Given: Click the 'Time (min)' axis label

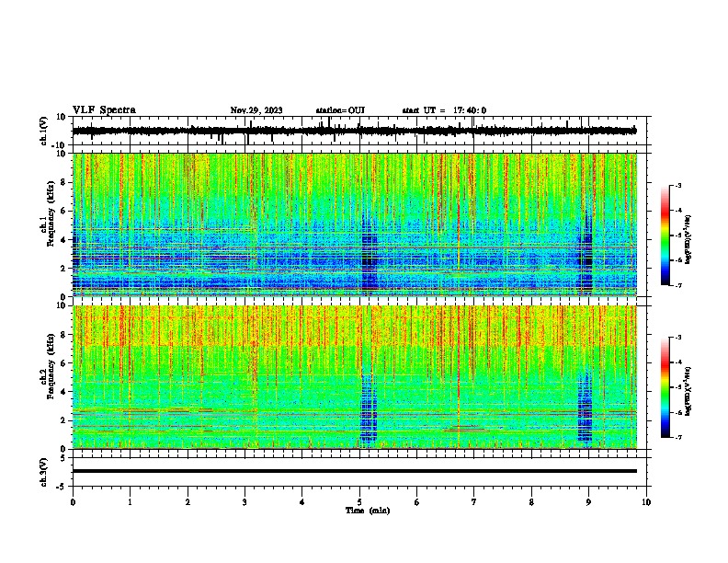Looking at the screenshot, I should pos(368,511).
